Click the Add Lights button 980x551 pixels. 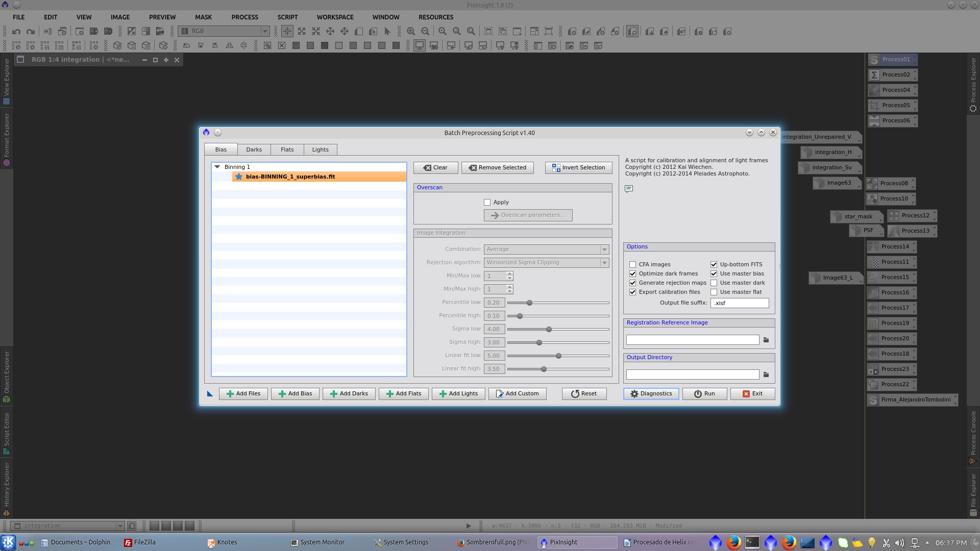[458, 393]
